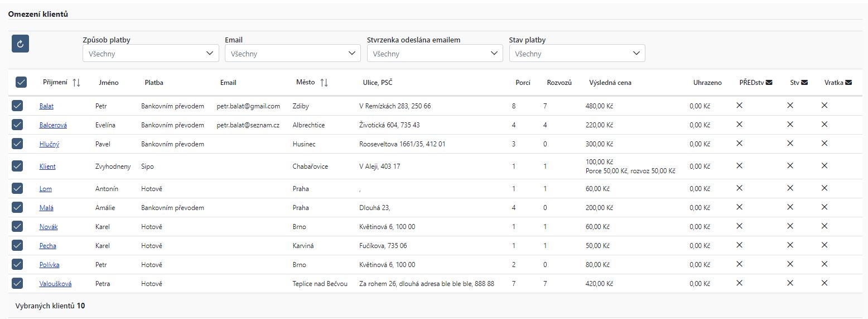Uncheck the checkbox for Valoušková

pos(17,283)
